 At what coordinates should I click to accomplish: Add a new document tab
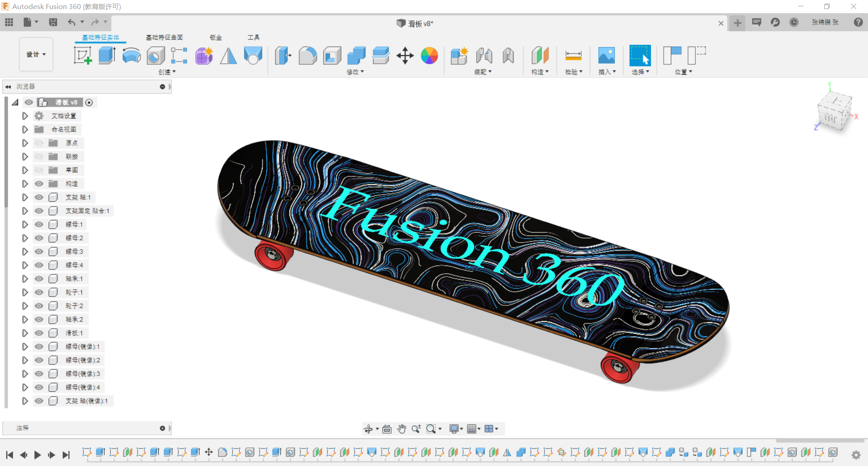pos(737,23)
